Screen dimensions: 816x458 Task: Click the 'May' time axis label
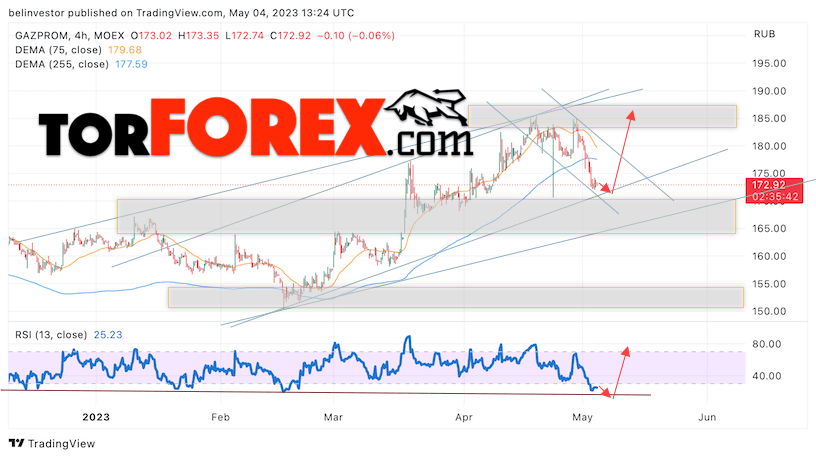(582, 417)
